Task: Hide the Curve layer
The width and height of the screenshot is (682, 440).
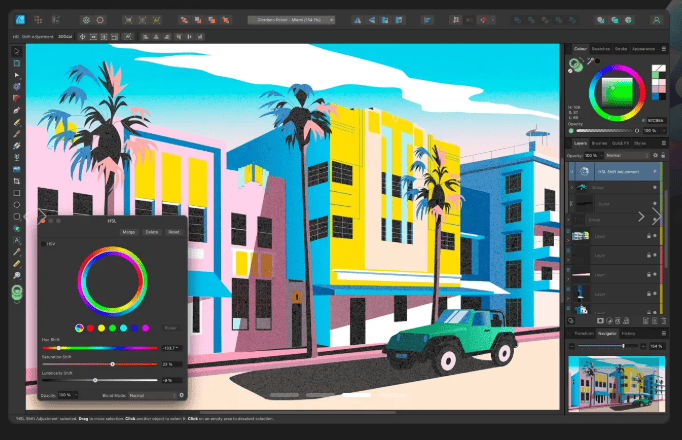Action: coord(655,203)
